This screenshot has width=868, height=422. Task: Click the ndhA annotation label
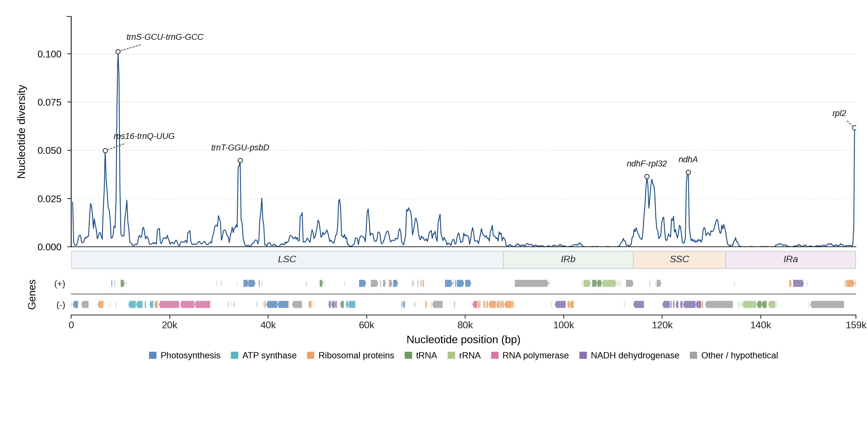[688, 159]
